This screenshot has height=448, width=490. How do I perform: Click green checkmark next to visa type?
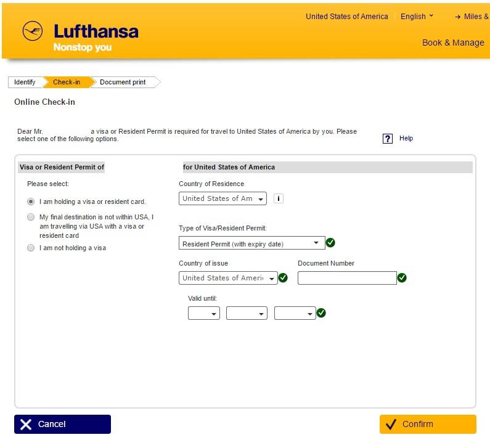coord(330,242)
